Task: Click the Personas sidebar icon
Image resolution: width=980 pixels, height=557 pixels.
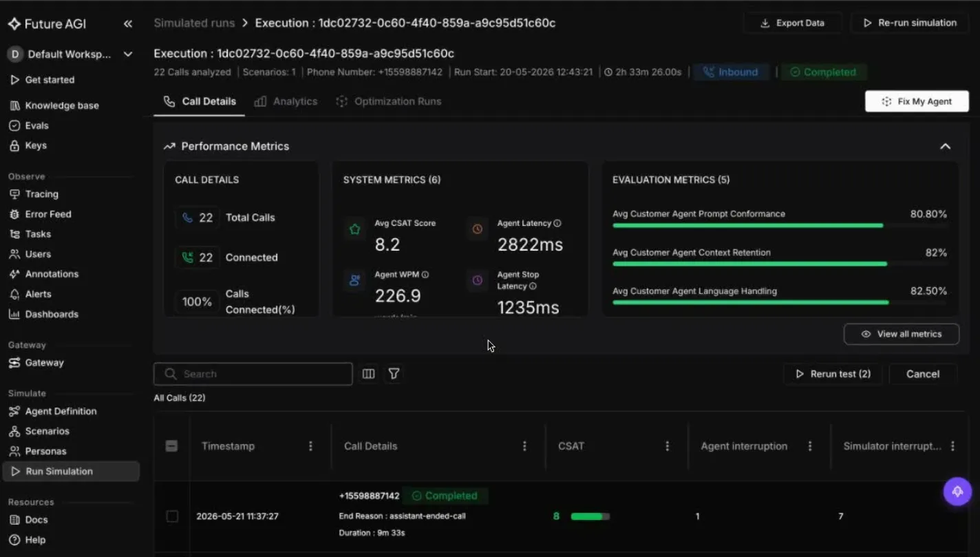Action: 14,451
